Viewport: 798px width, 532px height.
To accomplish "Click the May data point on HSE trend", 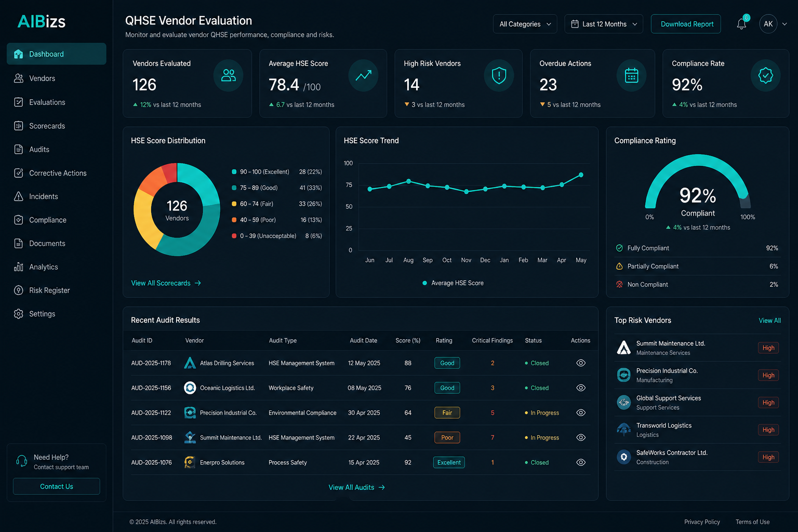I will point(581,175).
